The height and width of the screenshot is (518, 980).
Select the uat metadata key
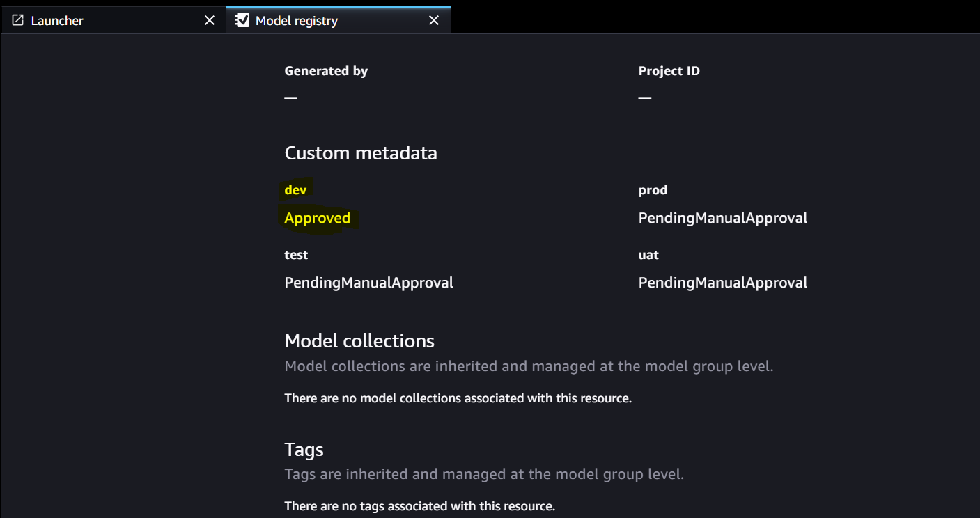click(x=648, y=254)
